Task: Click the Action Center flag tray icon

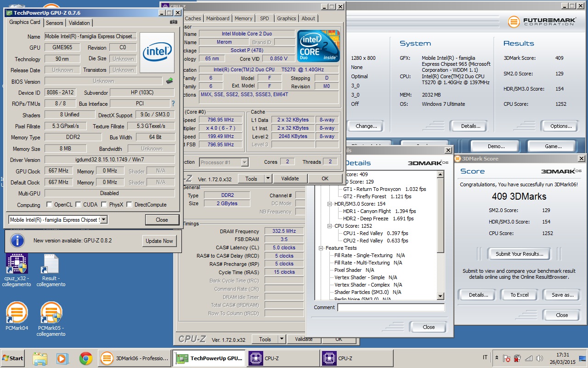Action: (x=507, y=358)
